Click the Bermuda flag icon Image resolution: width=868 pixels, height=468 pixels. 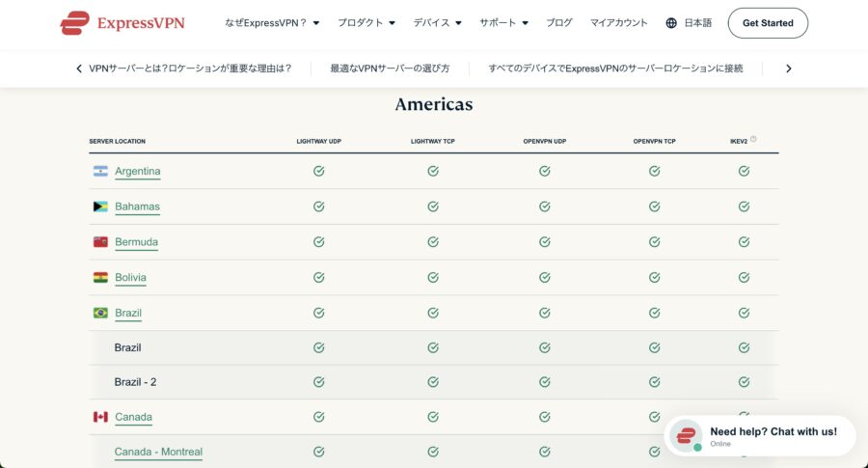[x=100, y=242]
